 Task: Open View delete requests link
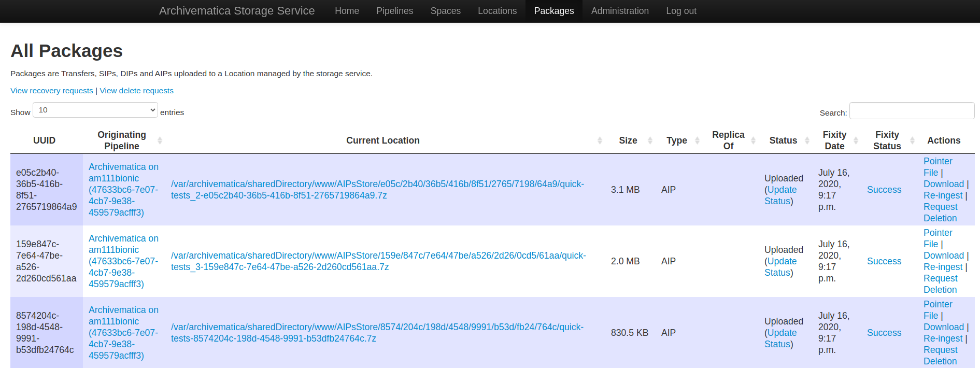[136, 91]
